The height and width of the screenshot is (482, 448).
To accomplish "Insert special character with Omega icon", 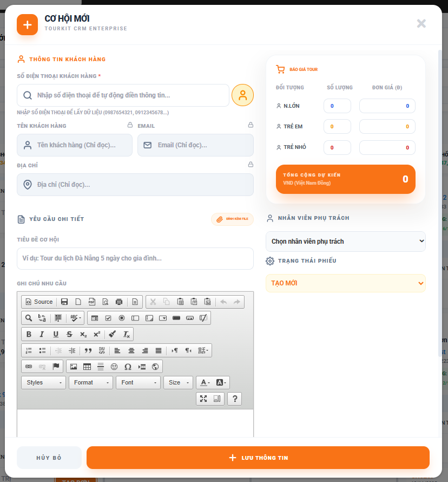I will pyautogui.click(x=128, y=367).
